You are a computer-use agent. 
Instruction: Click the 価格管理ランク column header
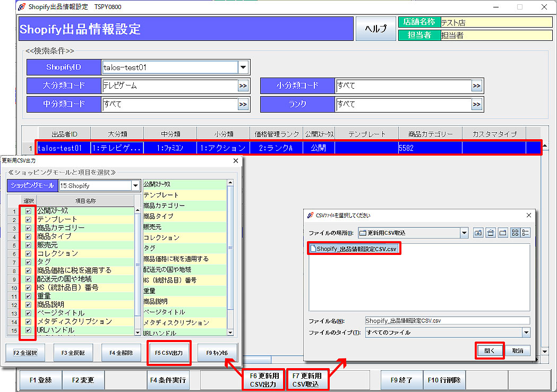pos(276,134)
